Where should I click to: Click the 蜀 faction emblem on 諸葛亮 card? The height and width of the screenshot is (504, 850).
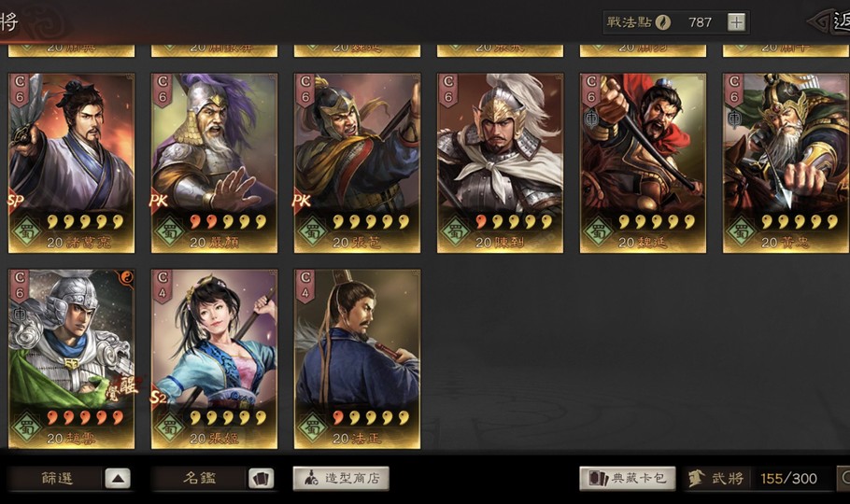click(x=26, y=231)
